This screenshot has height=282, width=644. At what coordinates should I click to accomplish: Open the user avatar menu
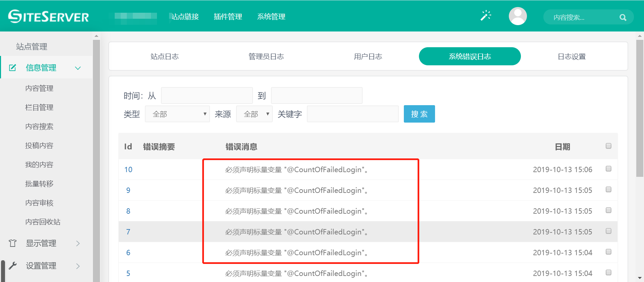pyautogui.click(x=518, y=16)
